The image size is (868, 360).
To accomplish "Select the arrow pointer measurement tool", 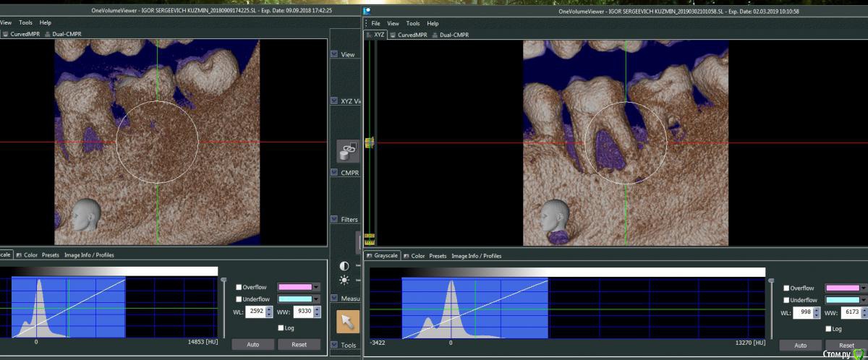I will (348, 321).
